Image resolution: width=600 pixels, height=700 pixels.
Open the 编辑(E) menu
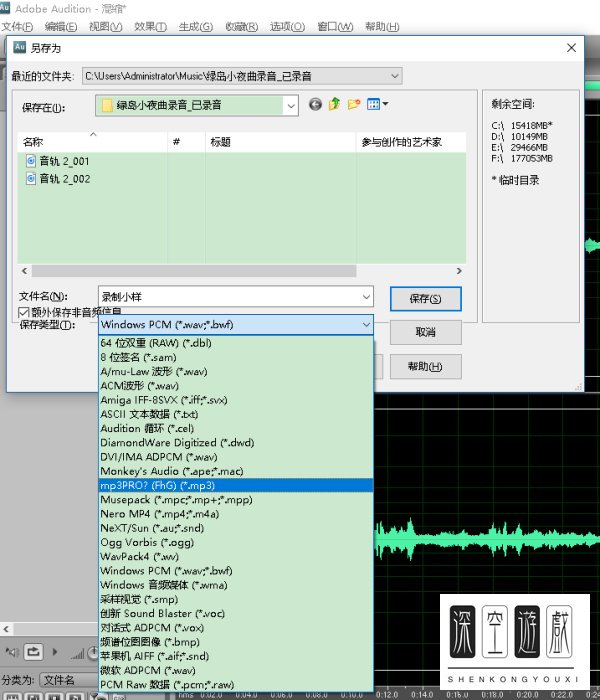[61, 27]
